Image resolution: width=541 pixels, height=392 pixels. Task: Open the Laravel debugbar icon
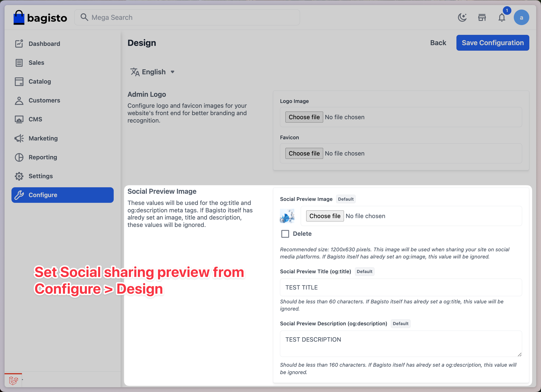(x=13, y=380)
